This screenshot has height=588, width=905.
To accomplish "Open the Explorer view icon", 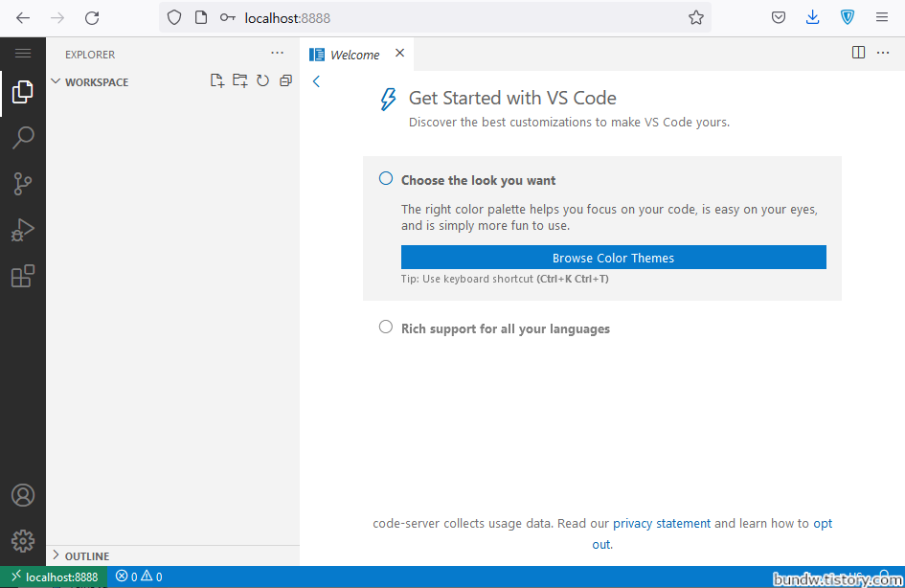I will tap(23, 92).
